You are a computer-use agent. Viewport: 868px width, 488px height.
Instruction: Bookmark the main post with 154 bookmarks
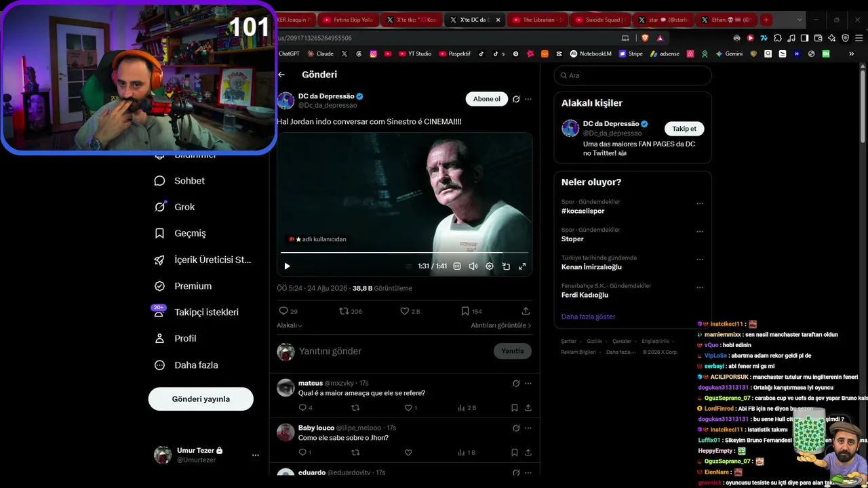(471, 311)
